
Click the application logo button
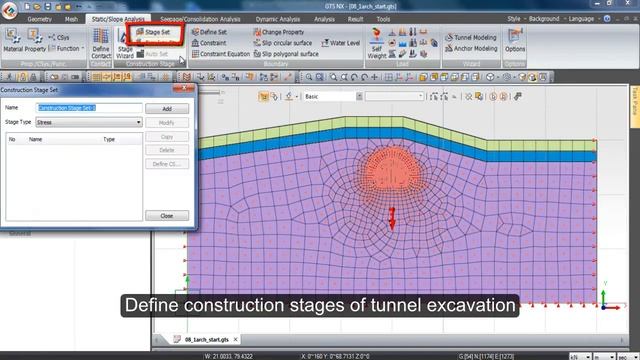[x=9, y=10]
